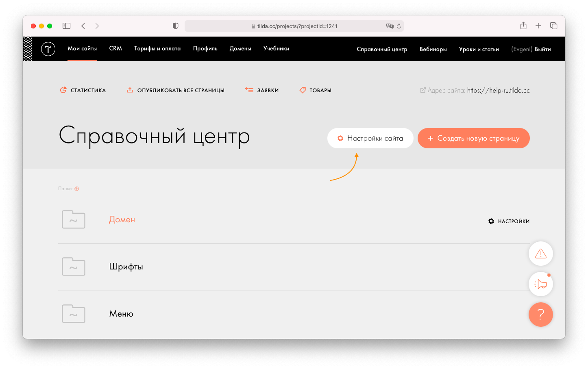Image resolution: width=588 pixels, height=369 pixels.
Task: Open Уроки и статьи link
Action: click(479, 49)
